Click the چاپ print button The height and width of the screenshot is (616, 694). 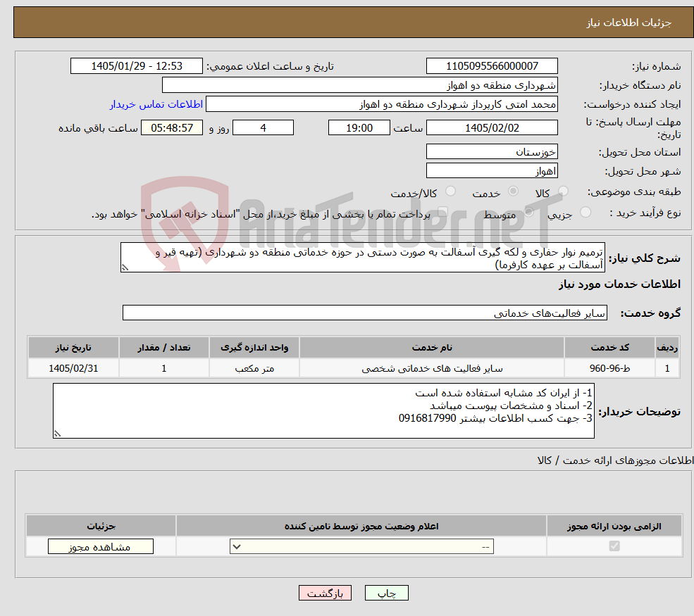386,593
